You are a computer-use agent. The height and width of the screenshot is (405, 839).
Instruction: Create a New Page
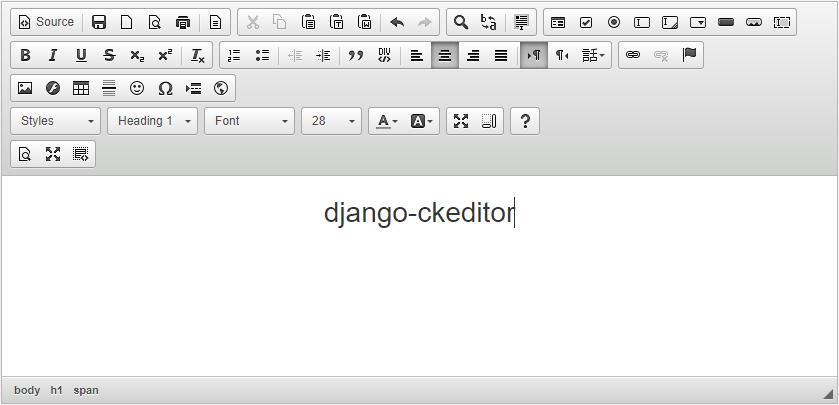(x=127, y=22)
